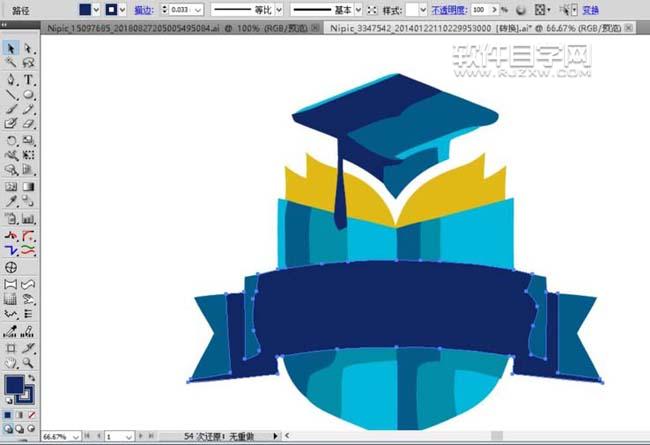Reset to default fill and stroke
The height and width of the screenshot is (445, 650).
[x=9, y=401]
